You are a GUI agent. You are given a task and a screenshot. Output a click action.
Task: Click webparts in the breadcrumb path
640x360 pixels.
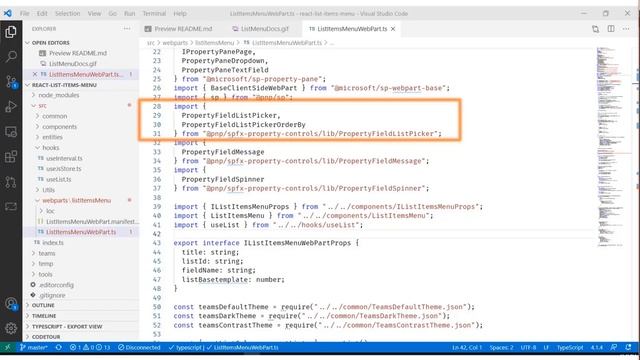coord(175,43)
